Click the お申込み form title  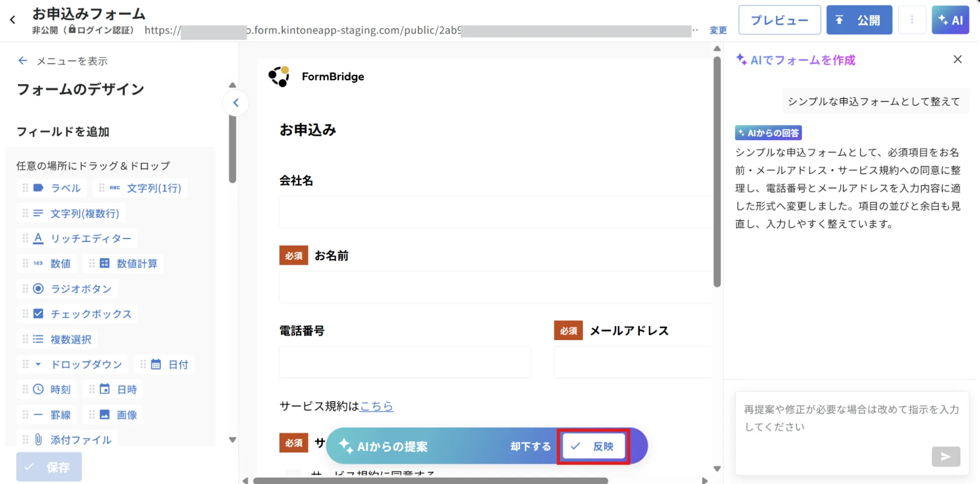tap(308, 130)
